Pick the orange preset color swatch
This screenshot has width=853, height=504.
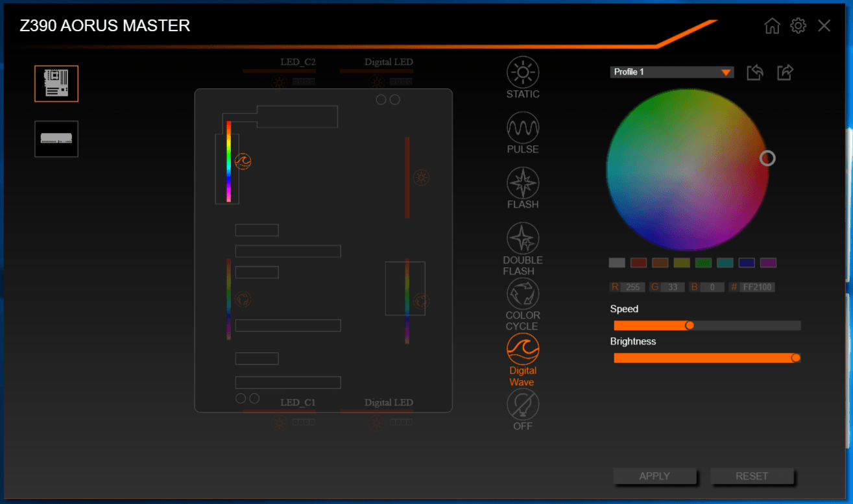[x=660, y=263]
